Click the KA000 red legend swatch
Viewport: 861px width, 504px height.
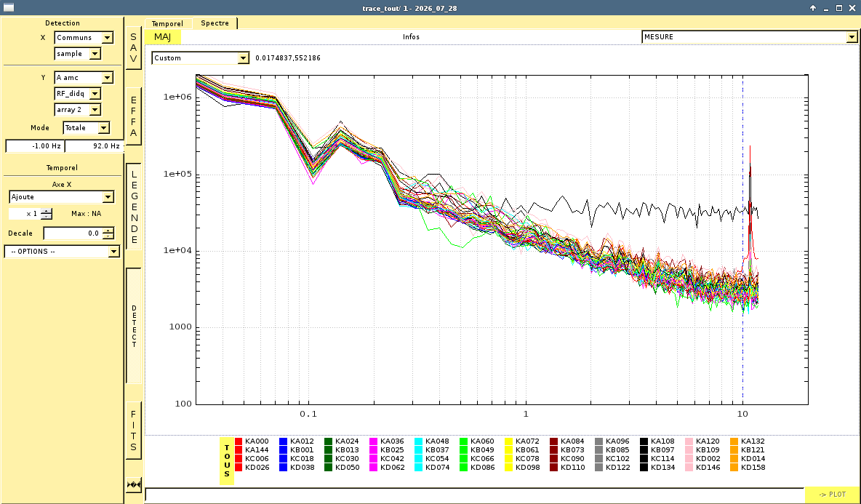239,441
